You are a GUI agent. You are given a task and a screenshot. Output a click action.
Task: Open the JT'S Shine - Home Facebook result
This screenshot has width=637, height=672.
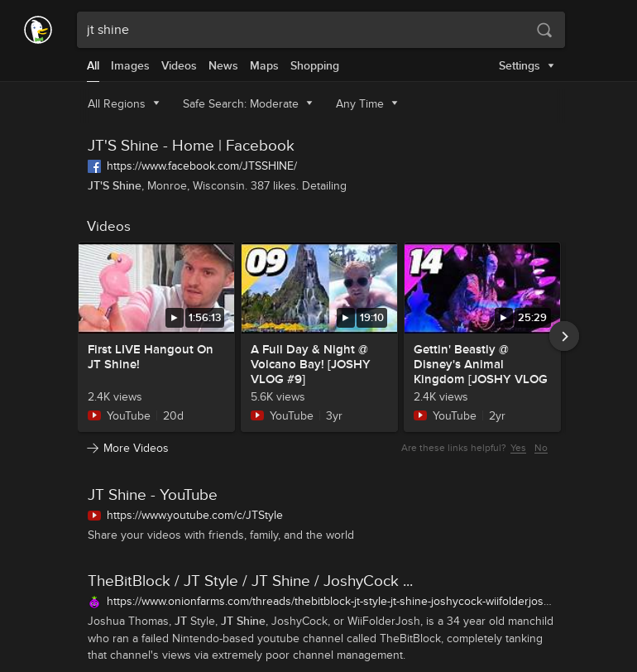[191, 146]
